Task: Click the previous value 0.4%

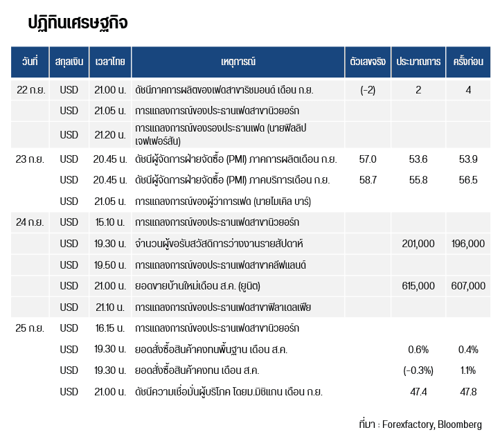Action: pyautogui.click(x=468, y=350)
